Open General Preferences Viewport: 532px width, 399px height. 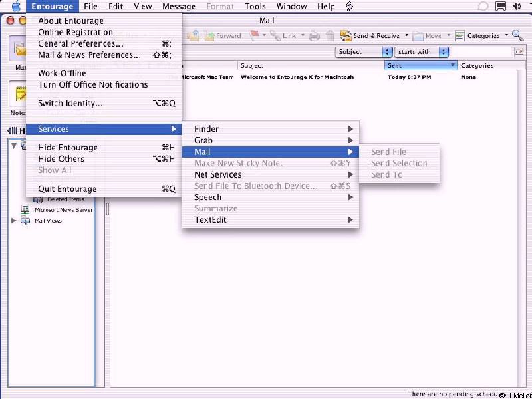(x=104, y=43)
